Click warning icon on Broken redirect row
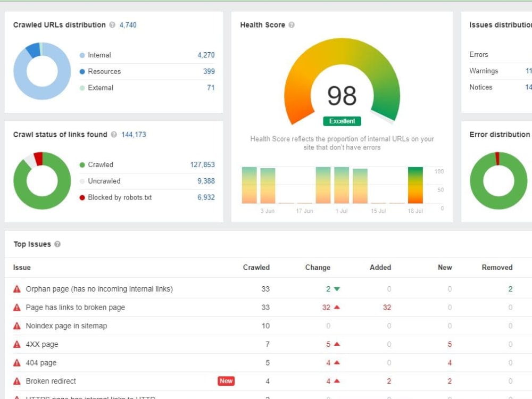The image size is (532, 399). pyautogui.click(x=17, y=381)
